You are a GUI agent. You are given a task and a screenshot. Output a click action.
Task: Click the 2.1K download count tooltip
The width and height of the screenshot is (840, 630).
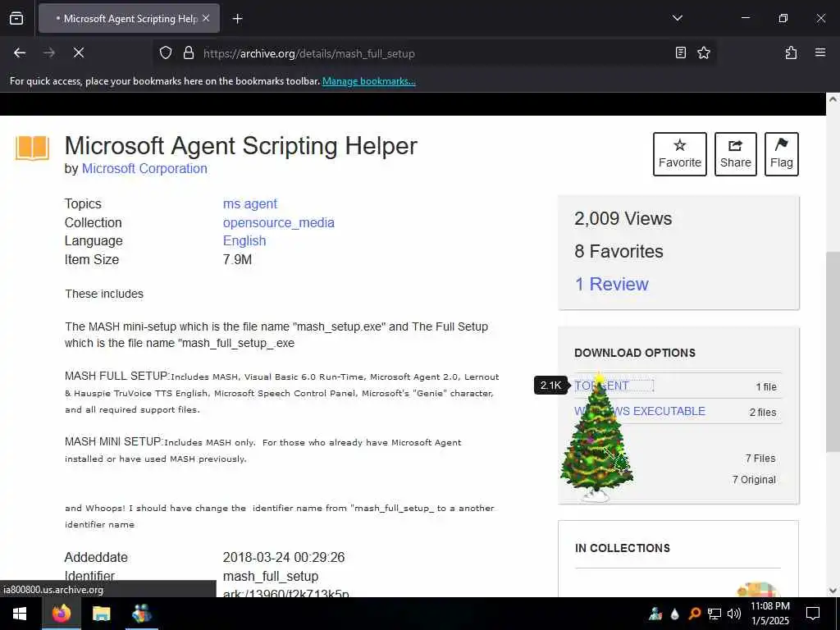(550, 386)
